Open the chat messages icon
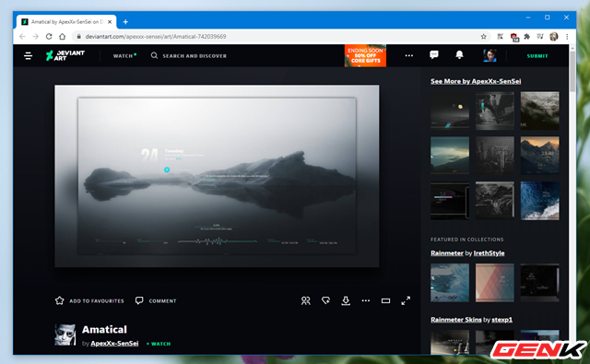Viewport: 590px width, 364px height. 434,55
